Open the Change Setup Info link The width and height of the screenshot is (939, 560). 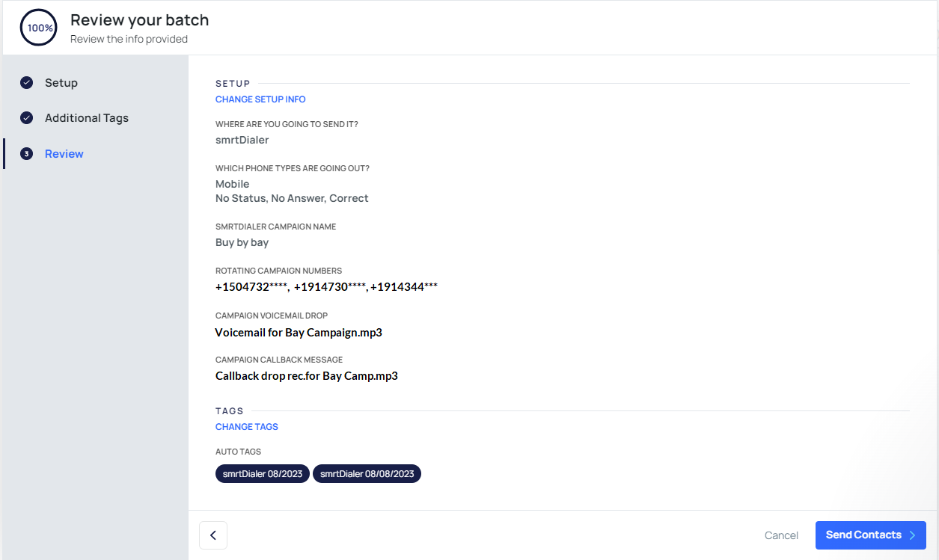point(260,99)
